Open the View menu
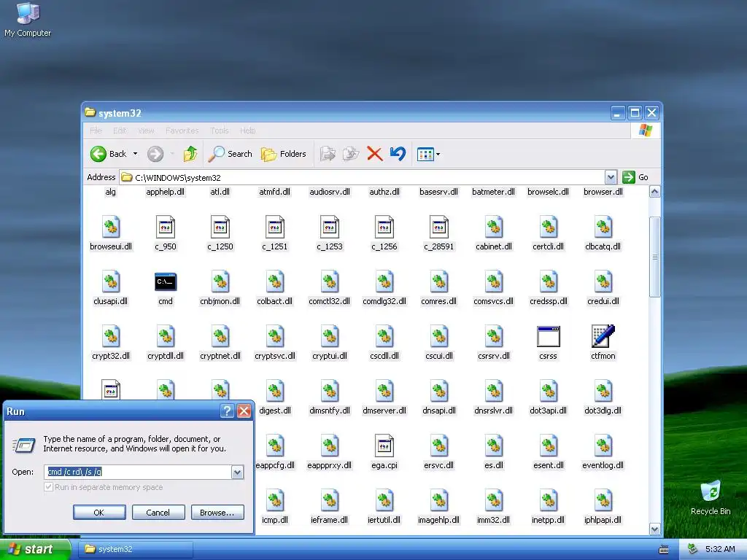Viewport: 747px width, 560px height. [x=146, y=131]
